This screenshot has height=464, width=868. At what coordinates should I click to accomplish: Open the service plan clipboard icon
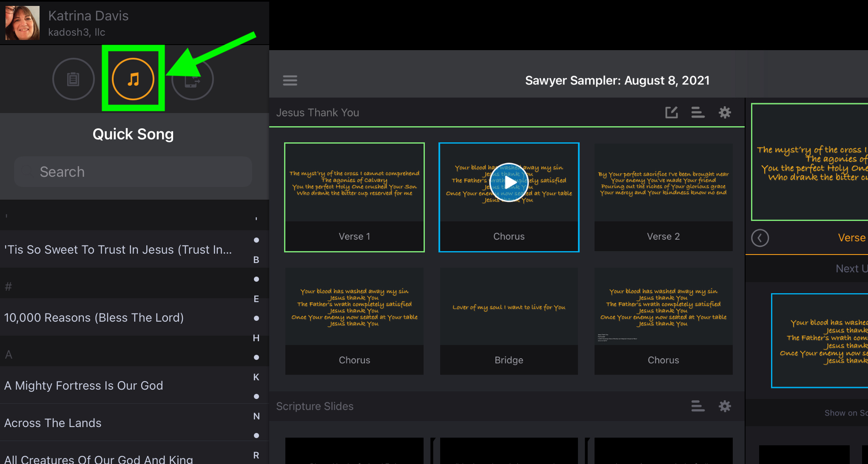pyautogui.click(x=74, y=79)
